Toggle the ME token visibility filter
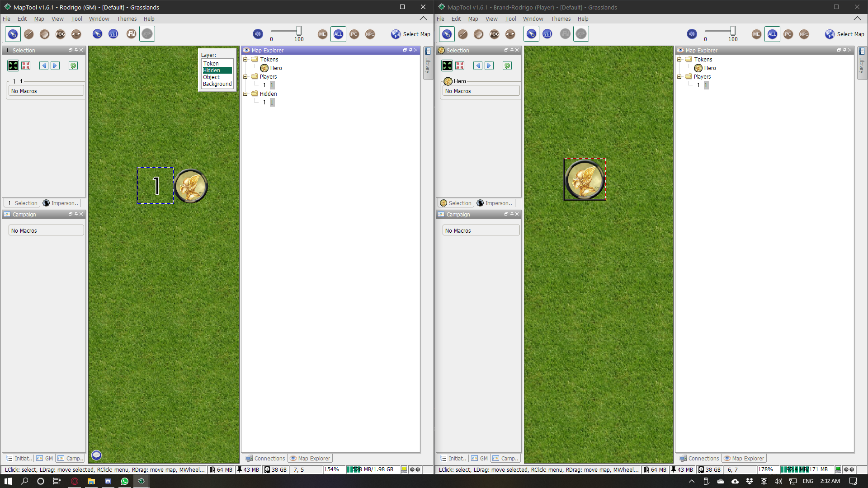Viewport: 868px width, 488px height. click(x=322, y=34)
